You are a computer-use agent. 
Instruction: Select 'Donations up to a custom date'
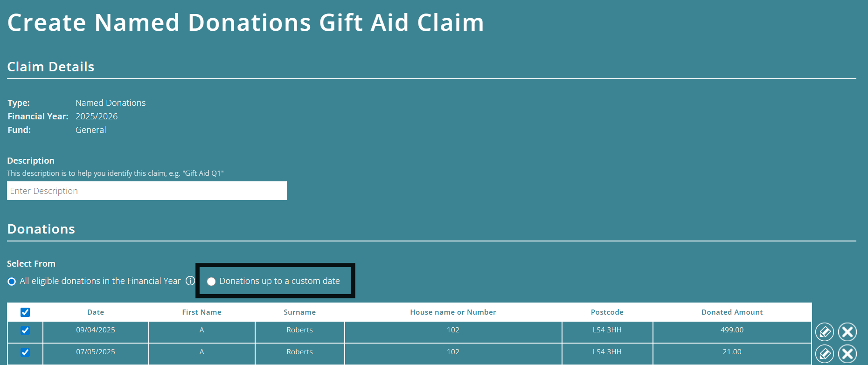coord(211,281)
